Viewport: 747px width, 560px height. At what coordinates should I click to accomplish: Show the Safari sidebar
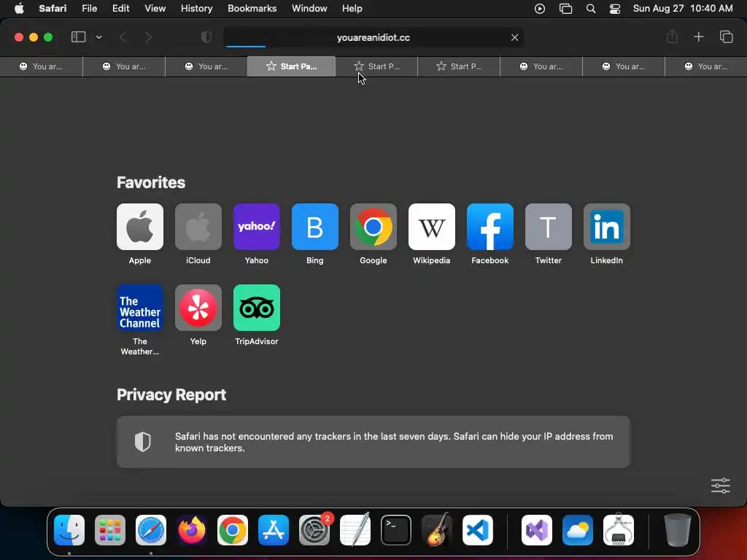point(78,37)
